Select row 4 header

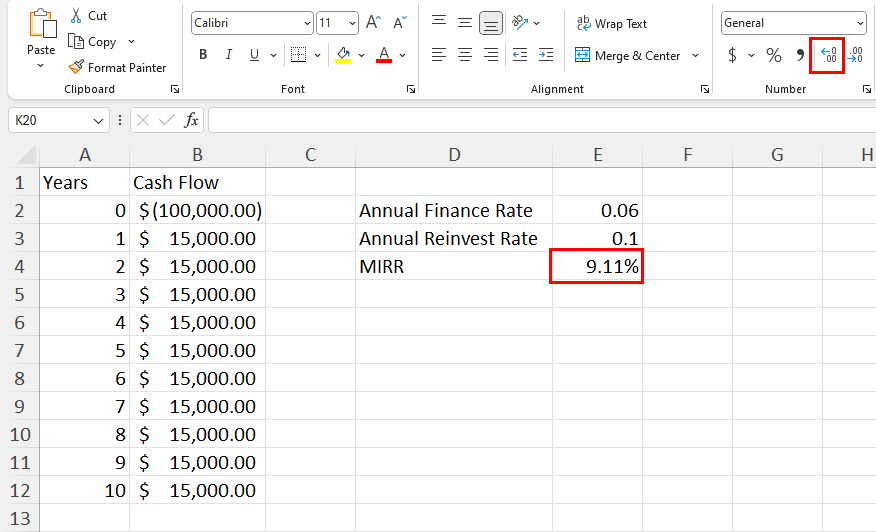20,267
